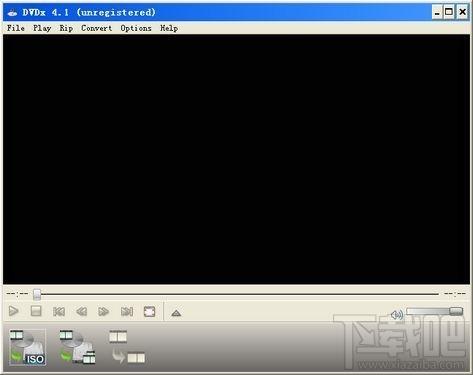The height and width of the screenshot is (375, 473).
Task: Click the rewind button
Action: tap(81, 312)
